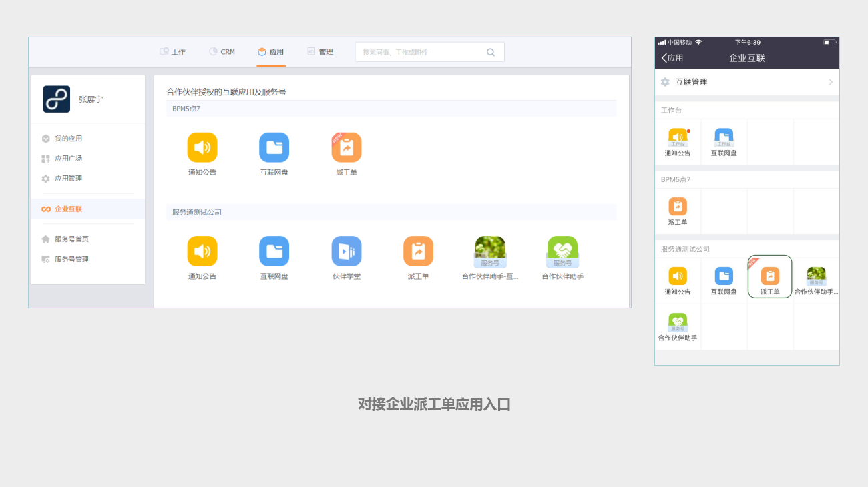
Task: Tap 派工单 in phone BPM5点7 section
Action: pyautogui.click(x=678, y=211)
